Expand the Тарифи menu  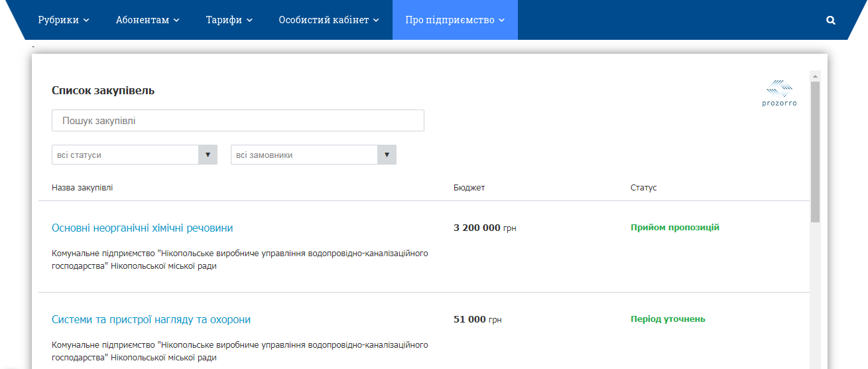pyautogui.click(x=229, y=20)
